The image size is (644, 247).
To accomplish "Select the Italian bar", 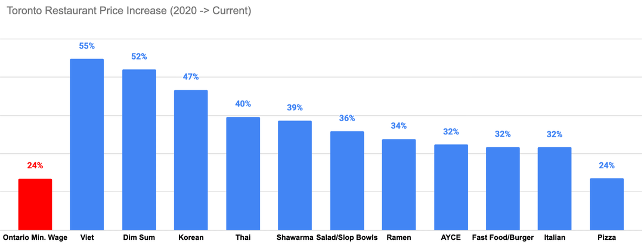I will point(555,188).
